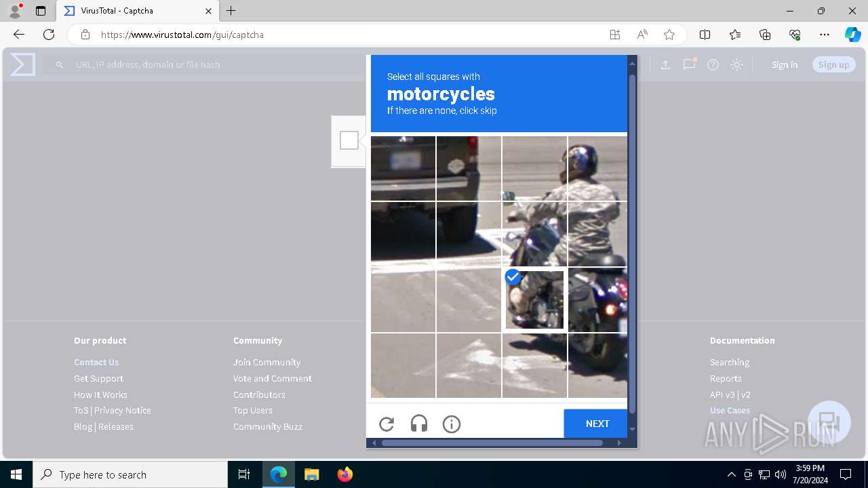Viewport: 868px width, 488px height.
Task: Select tile with rider's helmet
Action: 597,168
